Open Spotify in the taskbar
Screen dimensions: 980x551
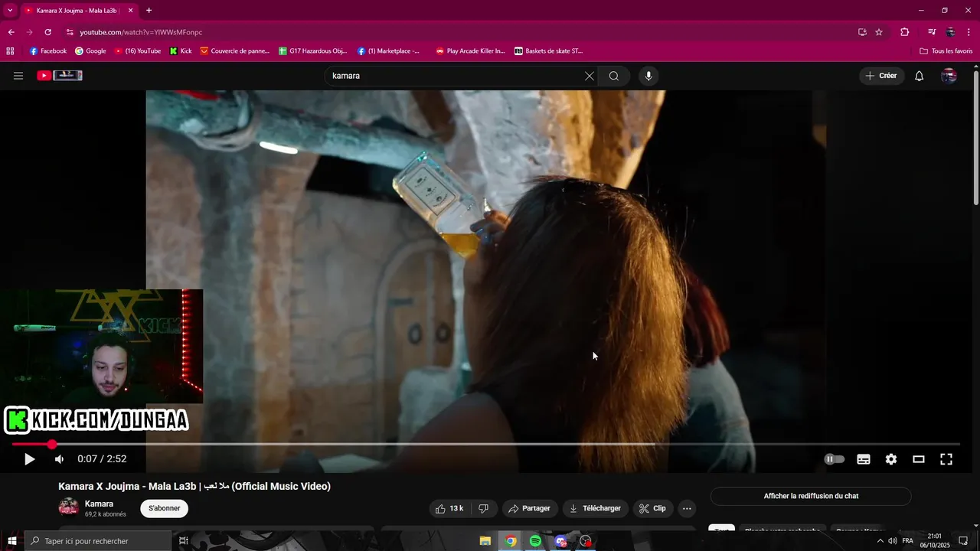click(535, 541)
